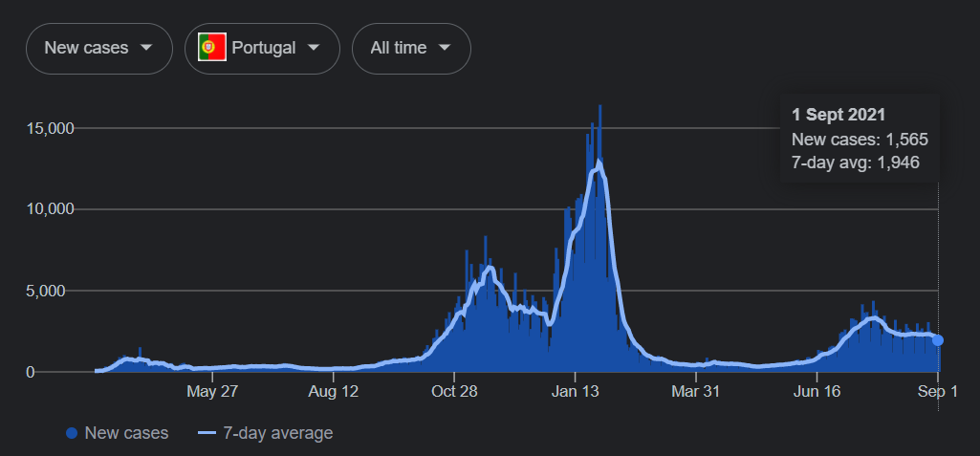The image size is (980, 456).
Task: Open the New cases metric dropdown
Action: click(x=98, y=48)
